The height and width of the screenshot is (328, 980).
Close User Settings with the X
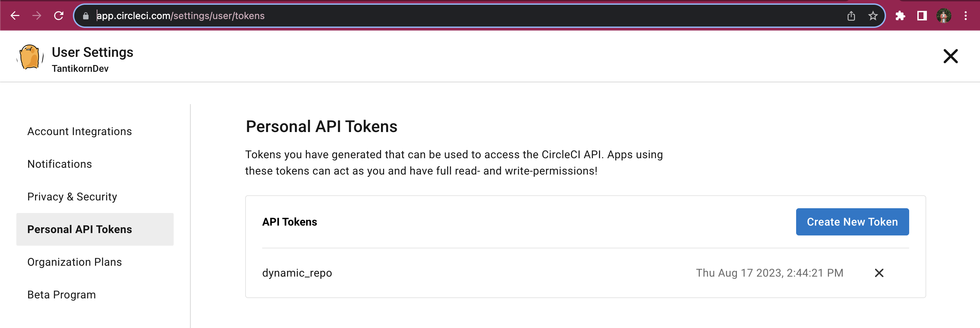point(950,56)
